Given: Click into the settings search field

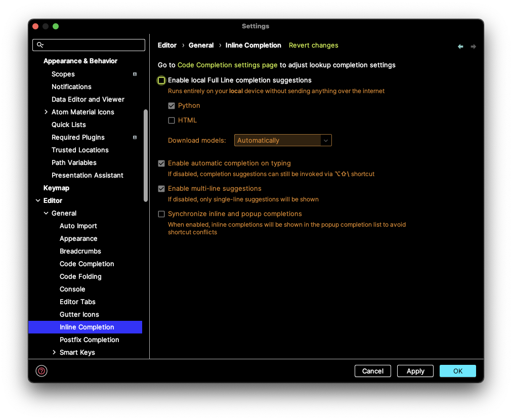Looking at the screenshot, I should point(94,45).
